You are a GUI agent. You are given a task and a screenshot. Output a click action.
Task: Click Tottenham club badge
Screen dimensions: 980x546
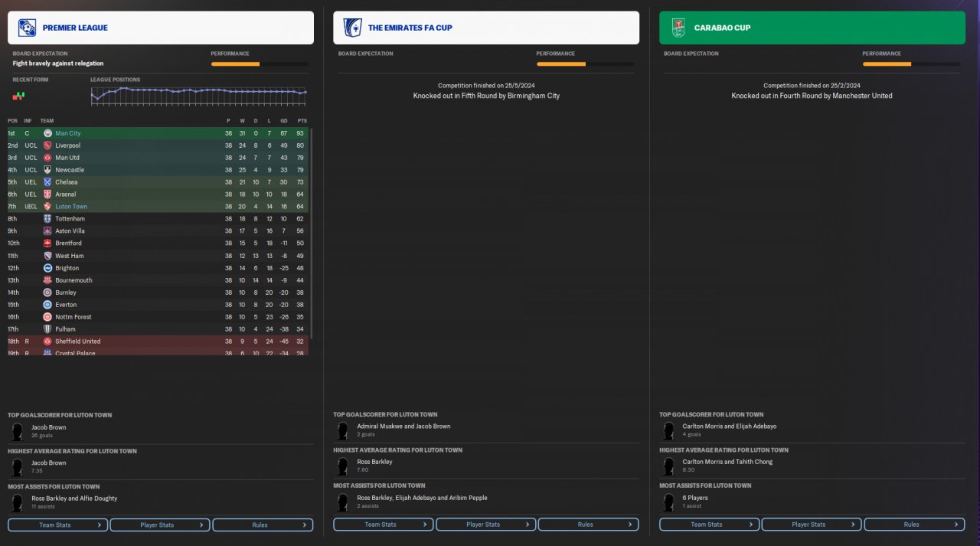(47, 219)
